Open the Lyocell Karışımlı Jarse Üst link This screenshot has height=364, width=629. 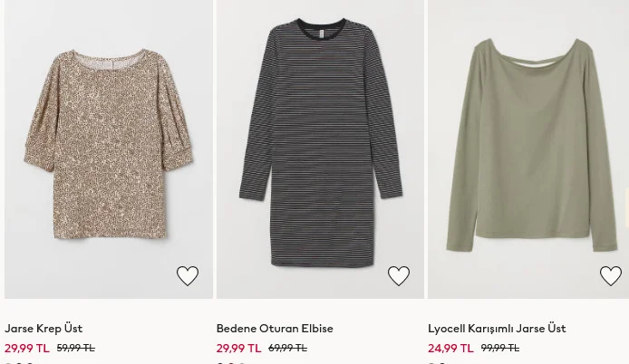coord(497,329)
